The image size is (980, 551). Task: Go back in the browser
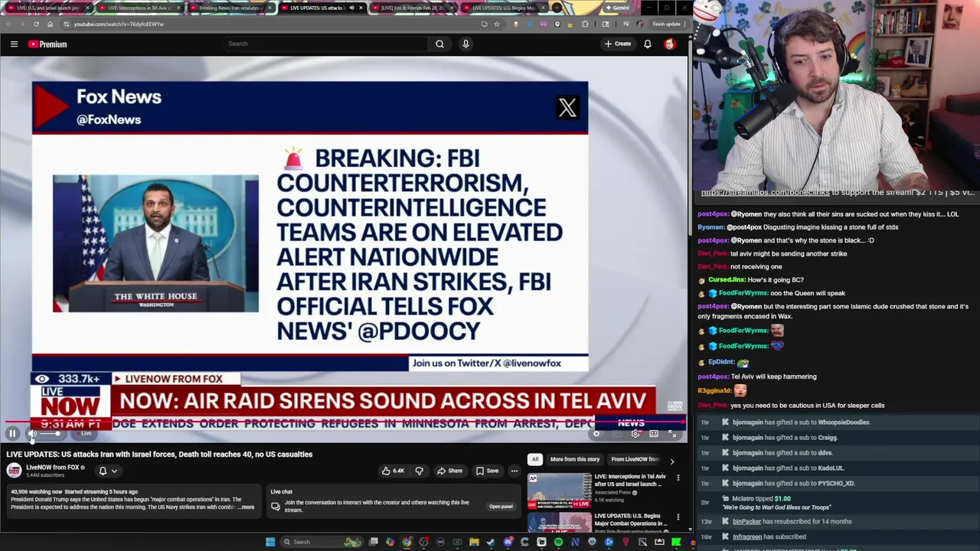9,24
